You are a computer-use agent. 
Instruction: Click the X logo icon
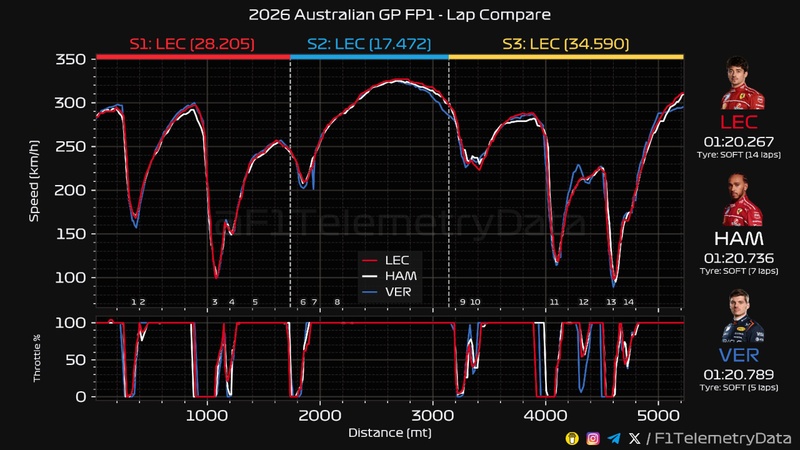tap(634, 438)
